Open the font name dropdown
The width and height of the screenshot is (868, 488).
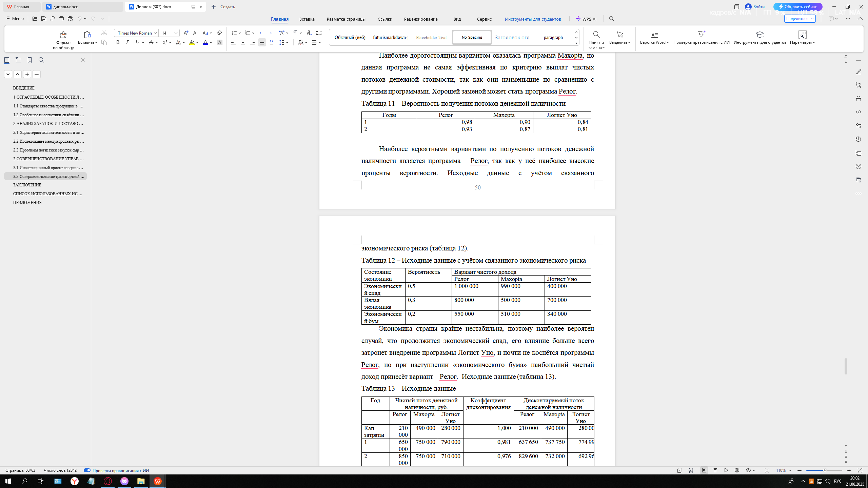(x=155, y=33)
